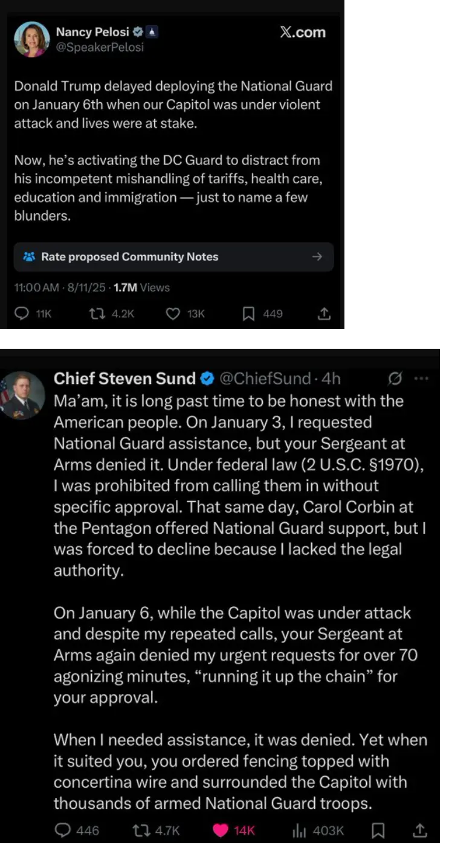
Task: Repost the top post with 4.2K reposts
Action: point(96,314)
